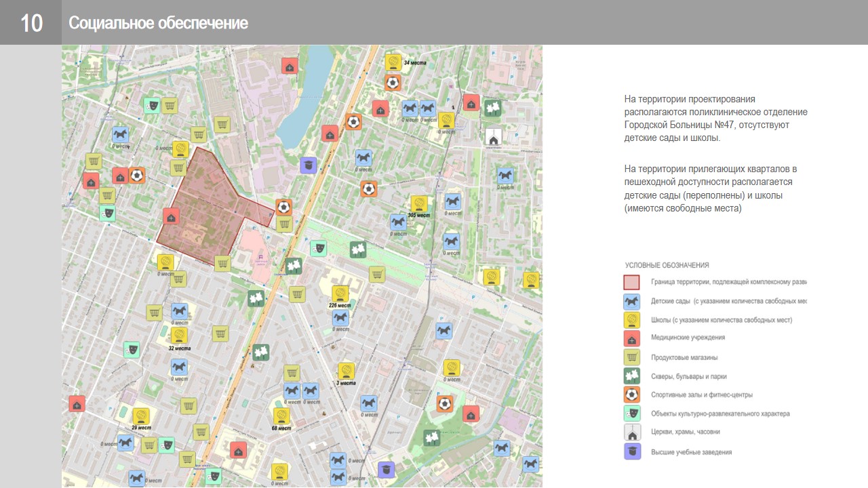
Task: Click the parks and boulevards legend icon
Action: point(632,376)
